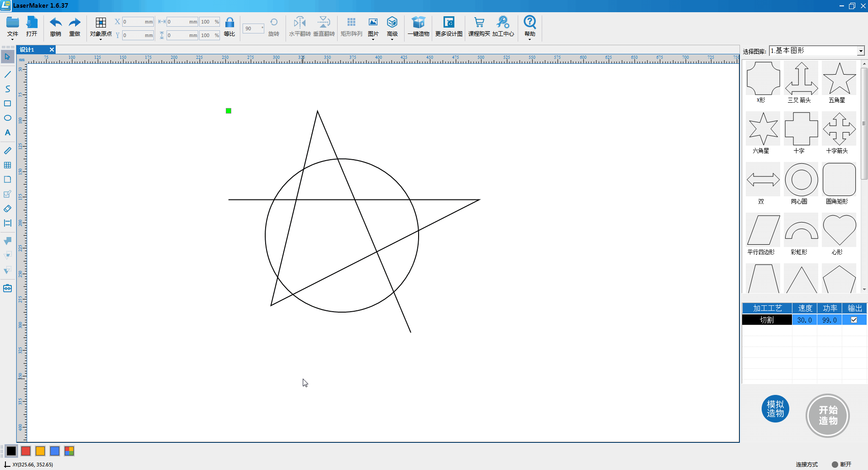868x470 pixels.
Task: Click the 加工工艺 column header
Action: click(x=767, y=308)
